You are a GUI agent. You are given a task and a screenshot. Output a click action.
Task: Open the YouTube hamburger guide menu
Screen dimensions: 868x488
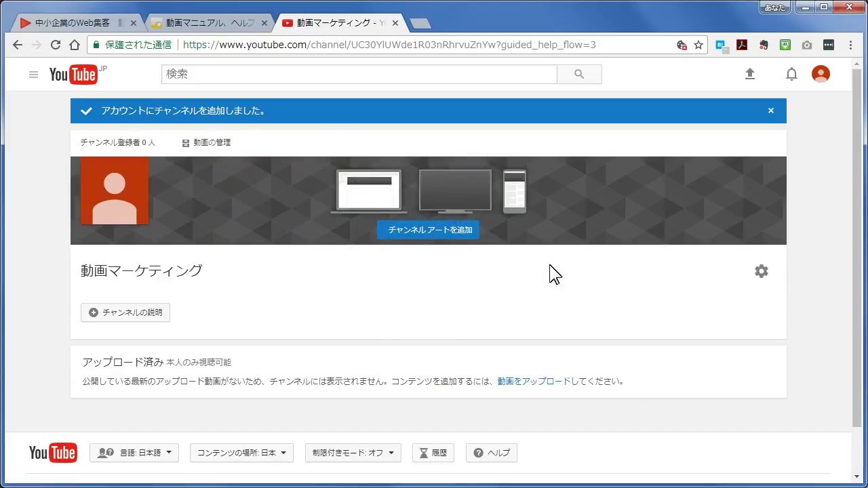(x=33, y=75)
